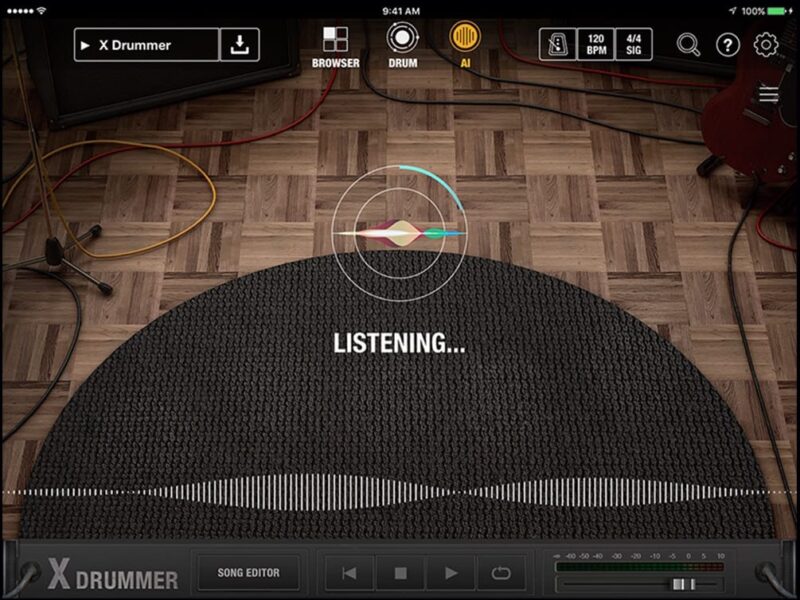Open the Song Editor
The image size is (800, 600).
pos(248,573)
